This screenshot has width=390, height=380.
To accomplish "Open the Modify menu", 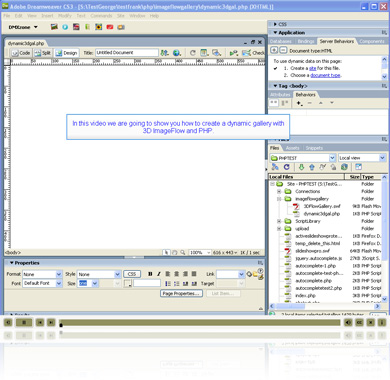I will (x=65, y=16).
